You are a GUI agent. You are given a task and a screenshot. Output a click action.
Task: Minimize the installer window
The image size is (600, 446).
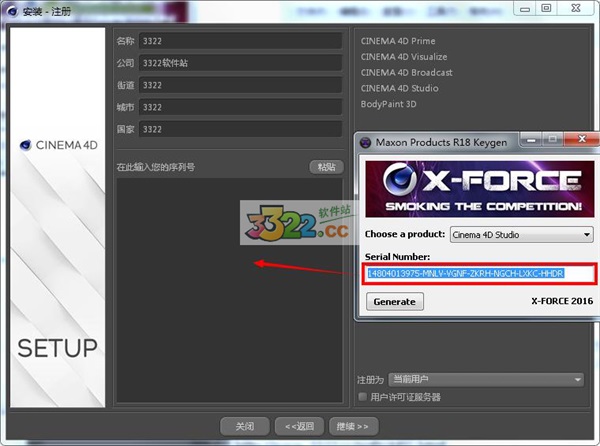point(525,8)
